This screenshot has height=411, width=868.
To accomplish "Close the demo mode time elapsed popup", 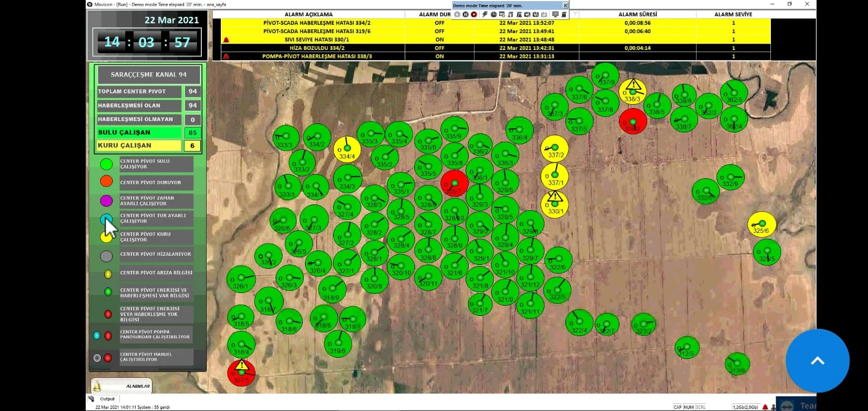I will point(565,5).
